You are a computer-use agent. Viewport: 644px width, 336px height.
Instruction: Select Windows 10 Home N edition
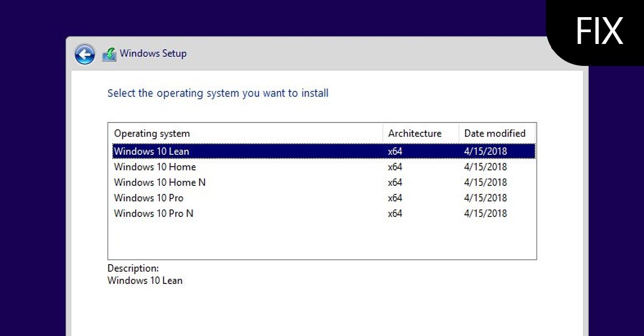[159, 182]
